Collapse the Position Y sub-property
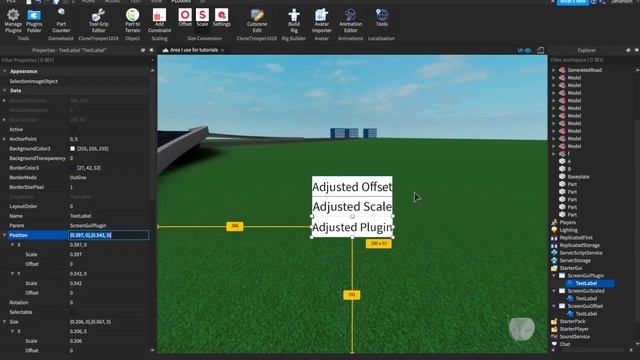Image resolution: width=640 pixels, height=360 pixels. [12, 273]
